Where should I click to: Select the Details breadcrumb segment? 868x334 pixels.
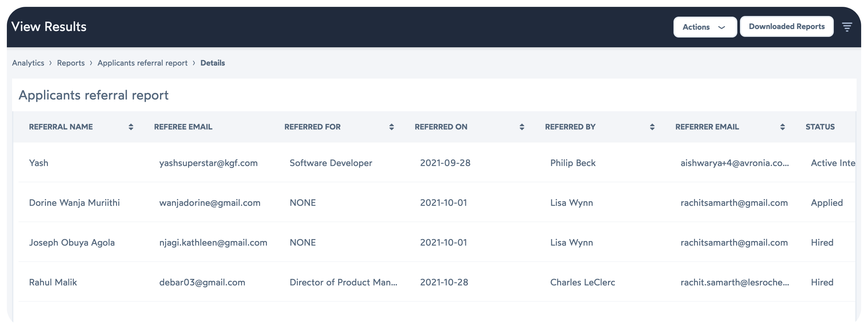[212, 63]
